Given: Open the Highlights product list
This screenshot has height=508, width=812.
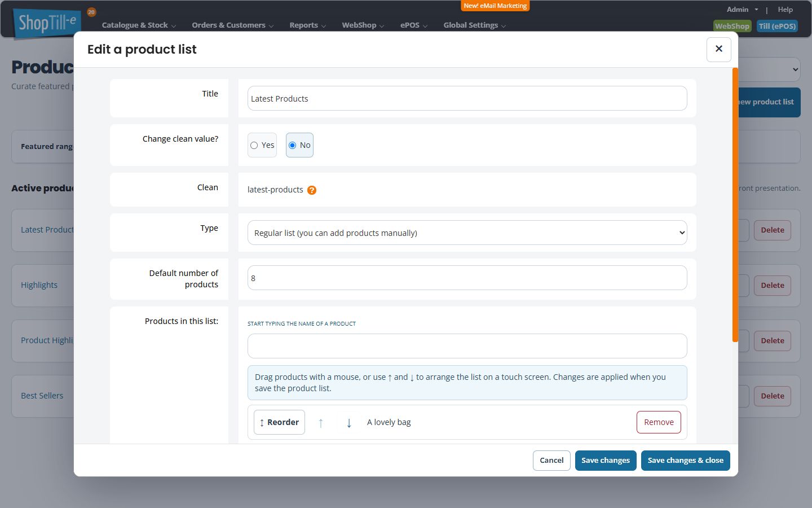Looking at the screenshot, I should pyautogui.click(x=39, y=285).
